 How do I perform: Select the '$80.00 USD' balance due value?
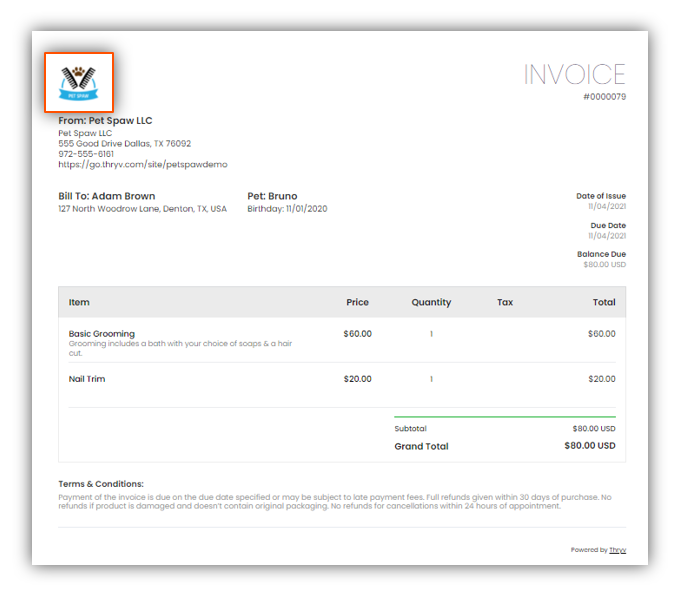point(605,264)
